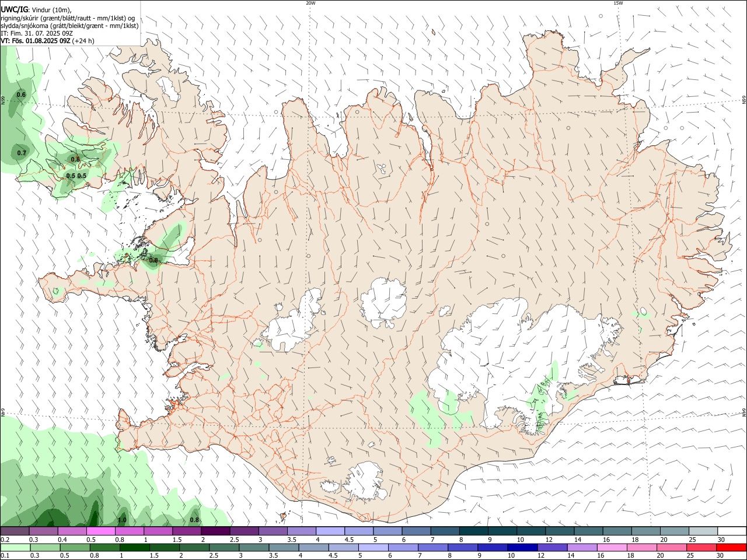747x560 pixels.
Task: Click the 'slydda/snjókoma' legend description line
Action: [69, 26]
